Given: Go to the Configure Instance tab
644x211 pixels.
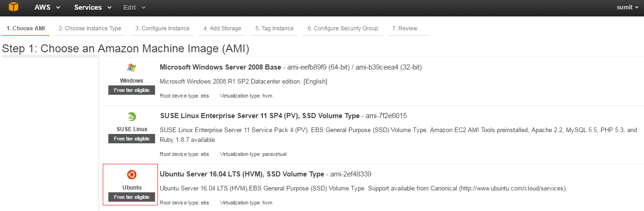Looking at the screenshot, I should pos(163,28).
